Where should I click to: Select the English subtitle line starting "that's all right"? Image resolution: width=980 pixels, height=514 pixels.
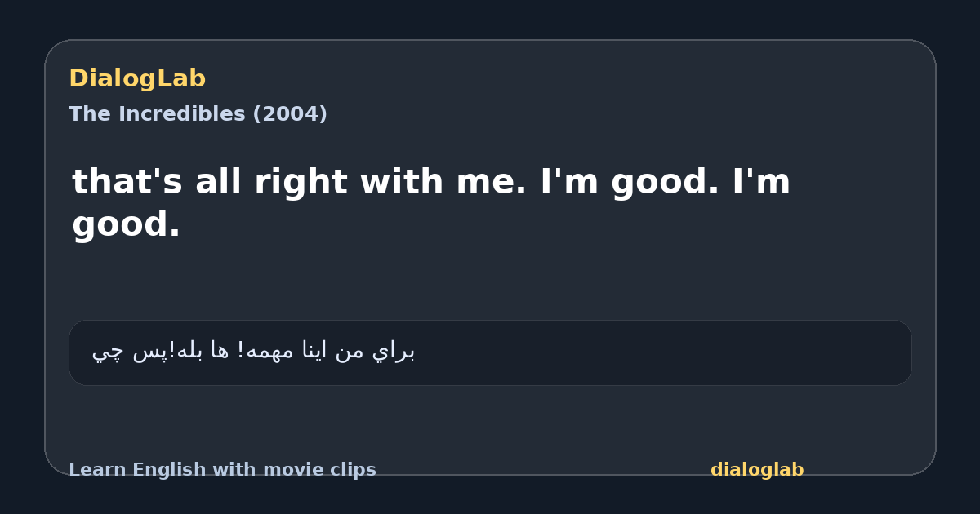431,203
